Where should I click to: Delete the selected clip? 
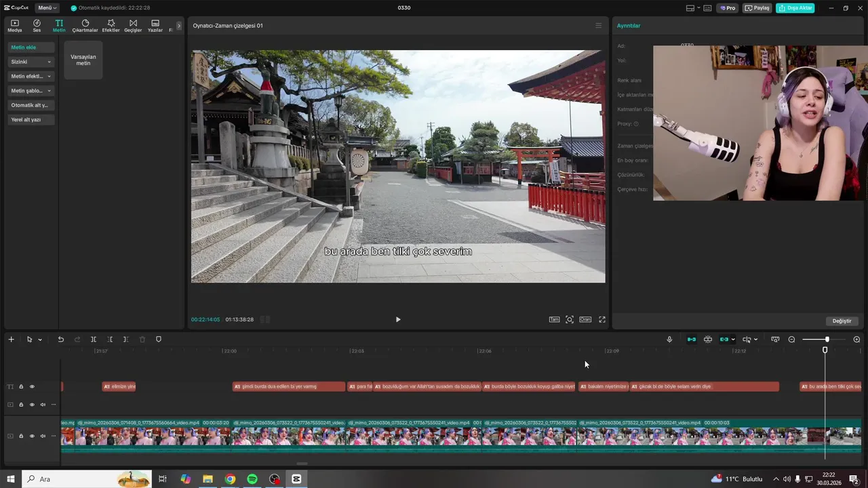(x=142, y=339)
